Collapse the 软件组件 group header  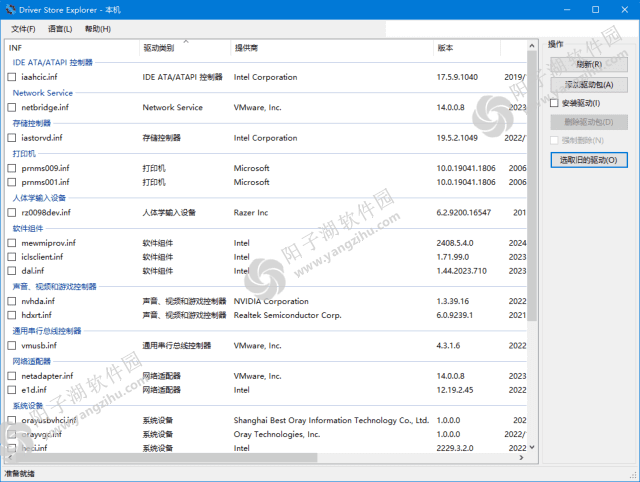[x=28, y=229]
